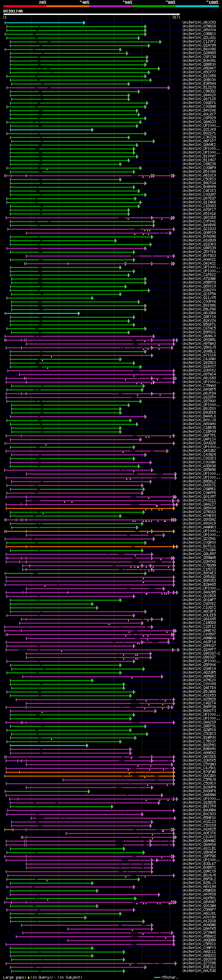Click UniRef100_C0NPY3 hit
Image resolution: width=222 pixels, height=980 pixels.
click(x=199, y=948)
